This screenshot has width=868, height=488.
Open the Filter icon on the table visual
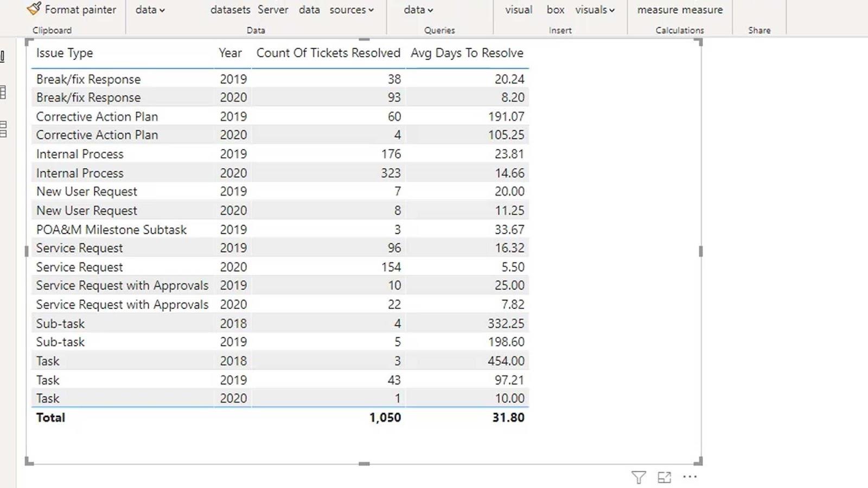tap(639, 477)
